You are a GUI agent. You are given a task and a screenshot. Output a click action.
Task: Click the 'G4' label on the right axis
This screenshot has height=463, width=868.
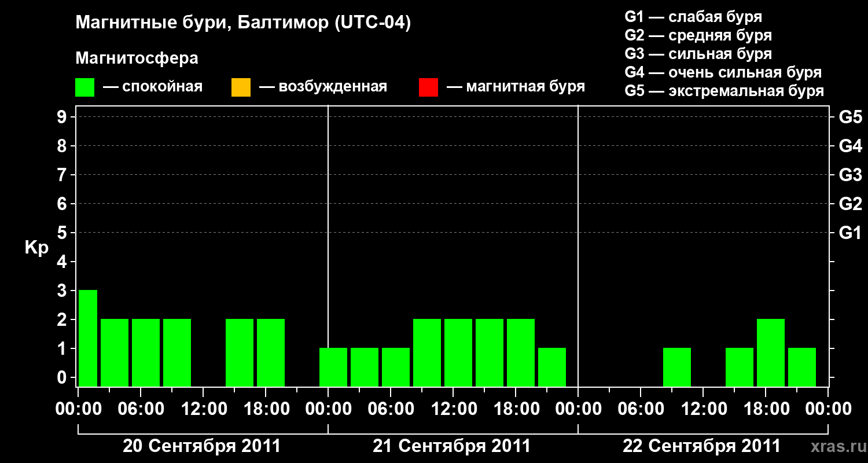pyautogui.click(x=850, y=146)
